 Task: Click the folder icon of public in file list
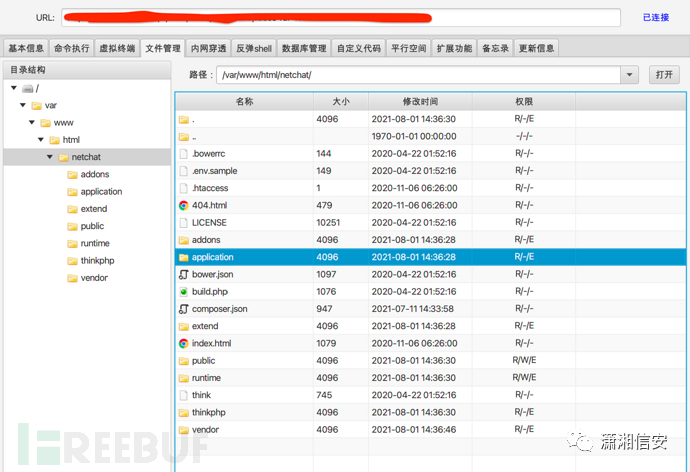[x=184, y=361]
